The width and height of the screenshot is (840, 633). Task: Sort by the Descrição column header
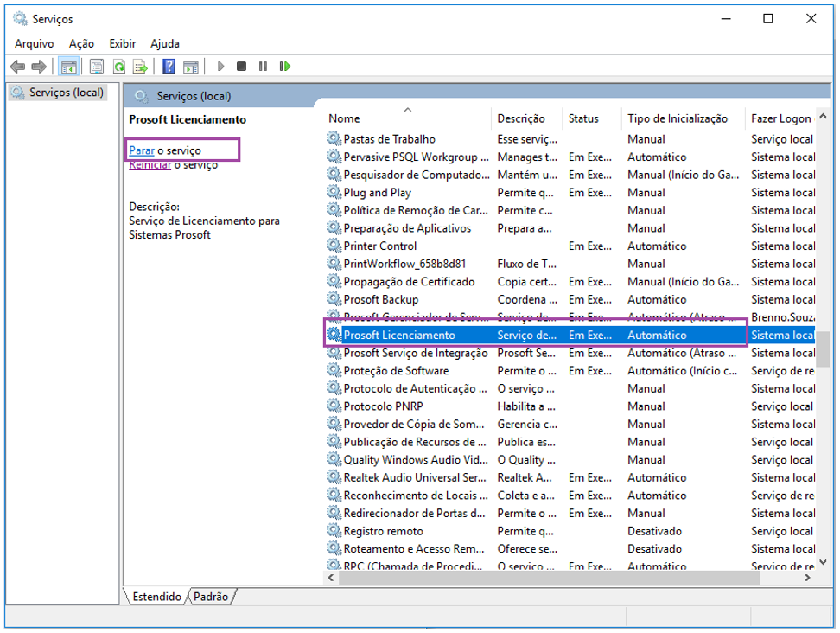tap(526, 118)
